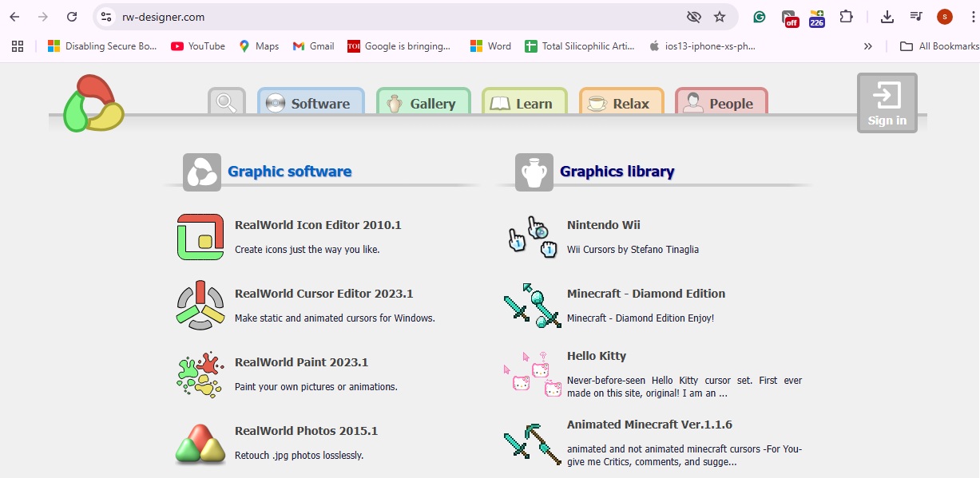This screenshot has width=980, height=478.
Task: Open the profile avatar menu
Action: tap(945, 17)
